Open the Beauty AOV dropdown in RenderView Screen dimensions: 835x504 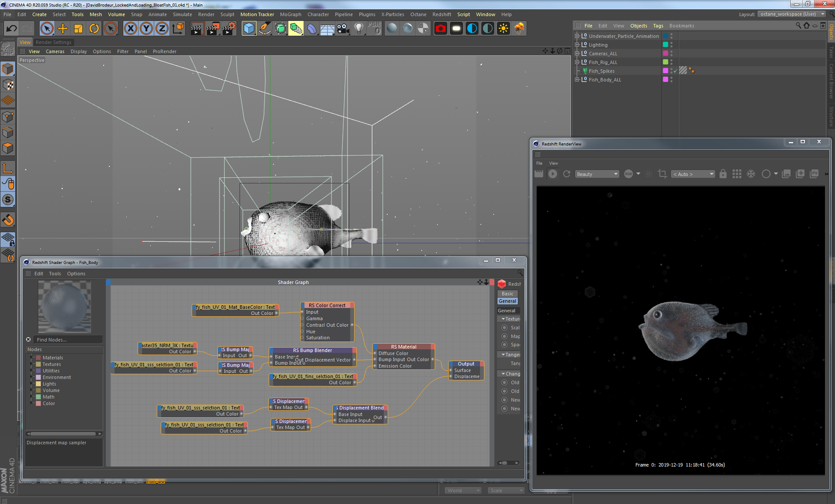(x=597, y=174)
